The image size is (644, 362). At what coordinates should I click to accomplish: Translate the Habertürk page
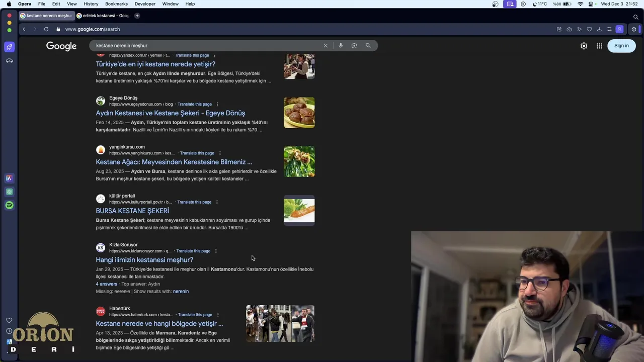[x=195, y=315]
